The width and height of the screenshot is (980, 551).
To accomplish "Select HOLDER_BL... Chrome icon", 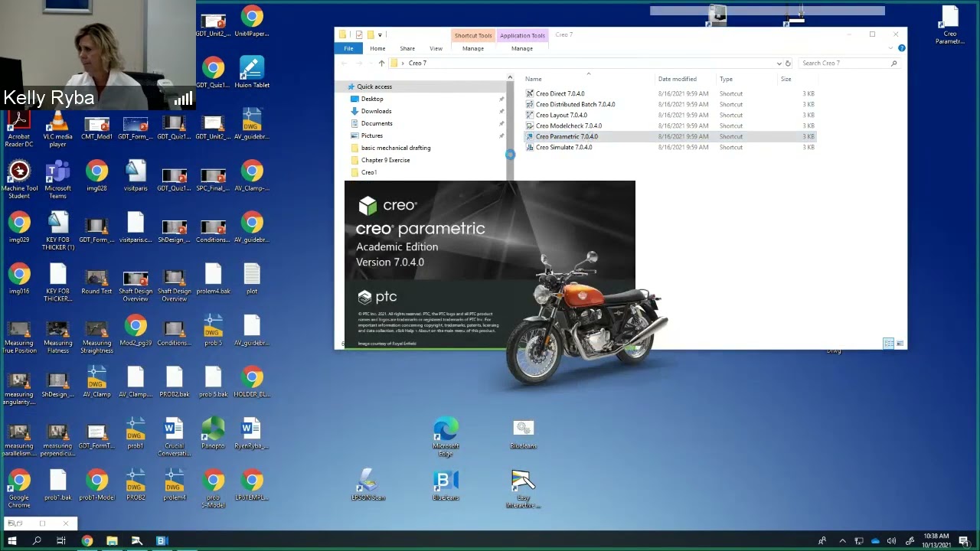I will pyautogui.click(x=252, y=383).
